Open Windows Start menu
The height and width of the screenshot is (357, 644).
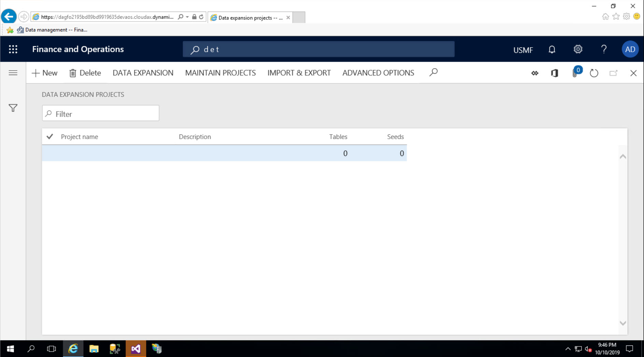tap(10, 349)
